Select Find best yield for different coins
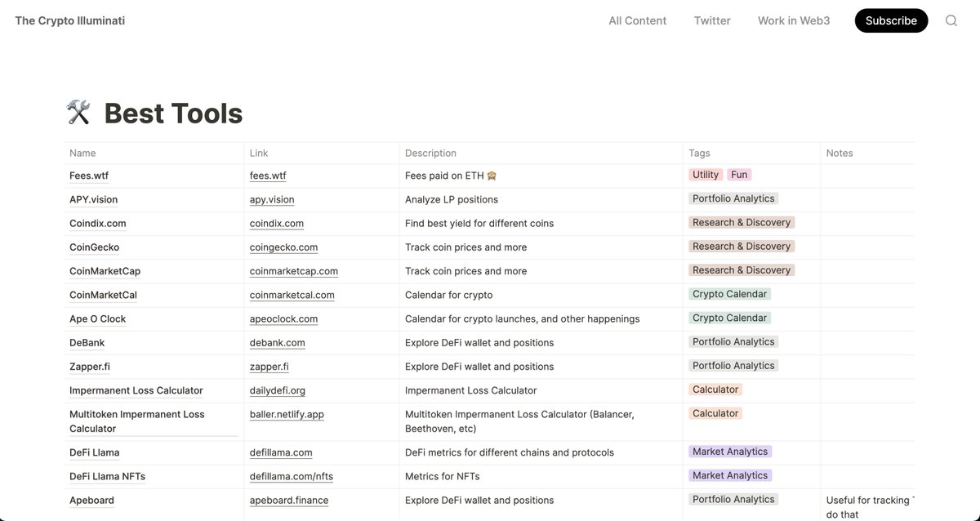Image resolution: width=980 pixels, height=521 pixels. (x=479, y=223)
